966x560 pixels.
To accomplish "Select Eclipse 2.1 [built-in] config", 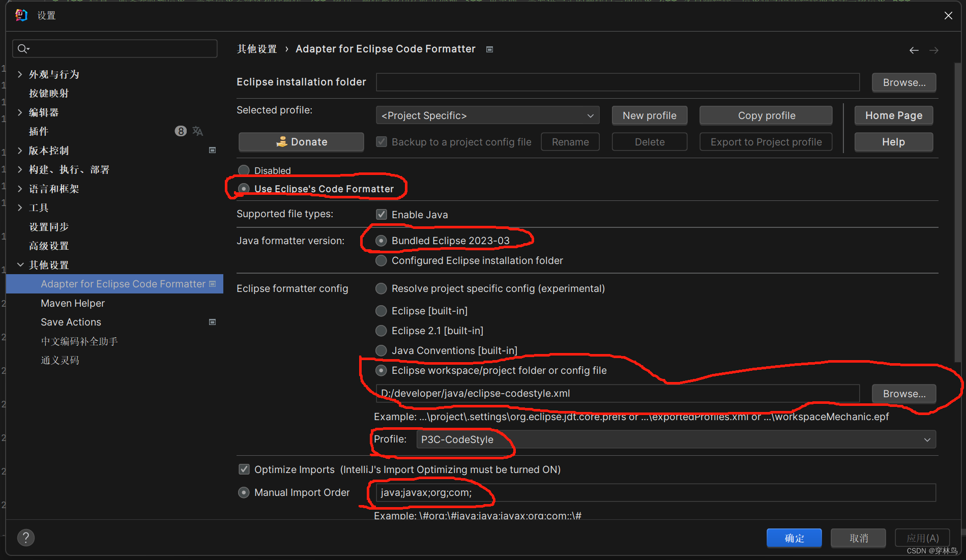I will [x=381, y=331].
